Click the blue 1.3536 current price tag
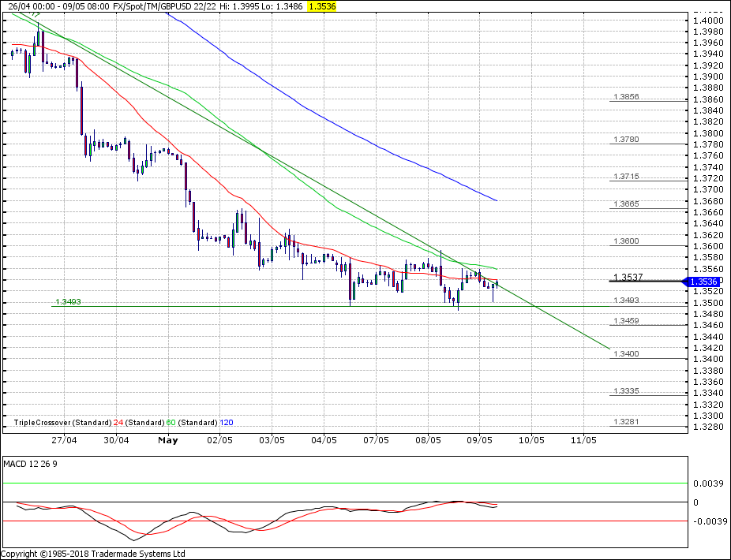The height and width of the screenshot is (560, 731). tap(703, 282)
